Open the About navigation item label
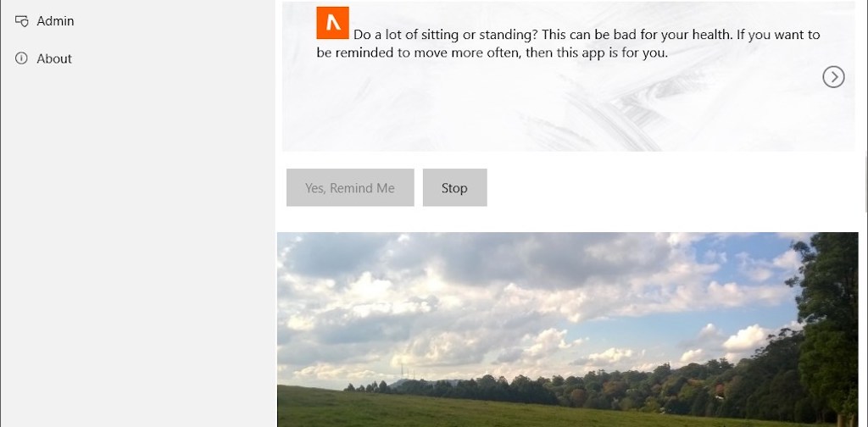868x427 pixels. [54, 58]
